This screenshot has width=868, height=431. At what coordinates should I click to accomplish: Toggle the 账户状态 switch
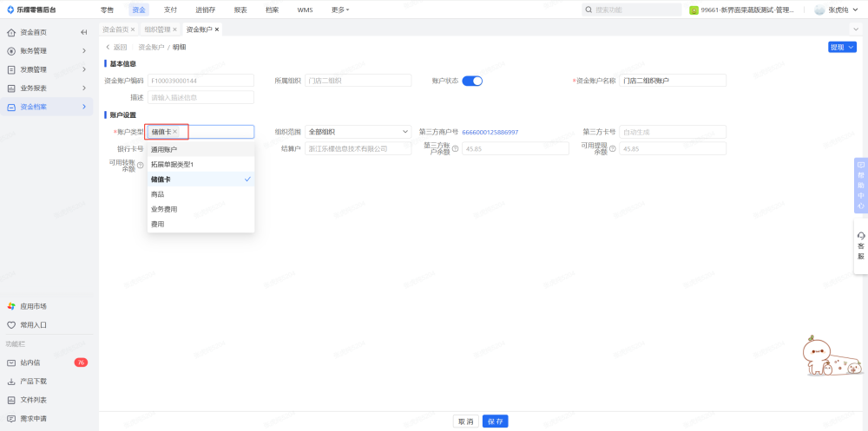tap(472, 81)
